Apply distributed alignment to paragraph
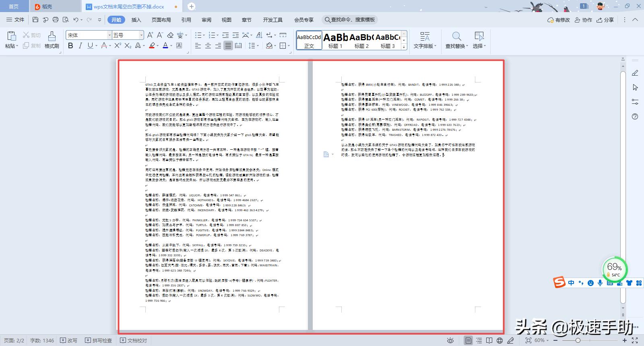This screenshot has width=644, height=346. [238, 46]
